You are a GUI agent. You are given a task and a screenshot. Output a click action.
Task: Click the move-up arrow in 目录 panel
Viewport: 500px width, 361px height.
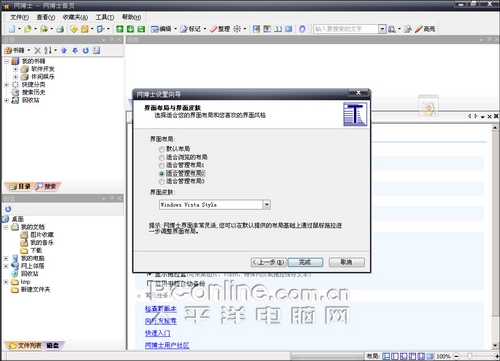[x=64, y=50]
